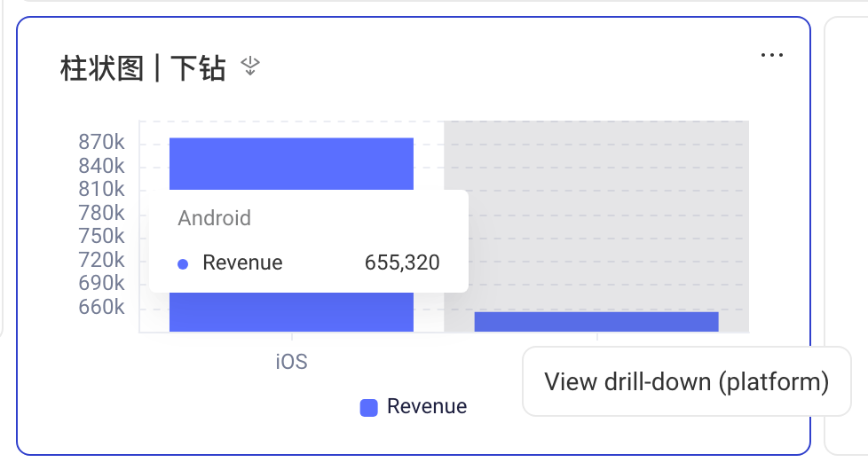This screenshot has height=470, width=868.
Task: Open the three-dot more options menu
Action: (x=771, y=55)
